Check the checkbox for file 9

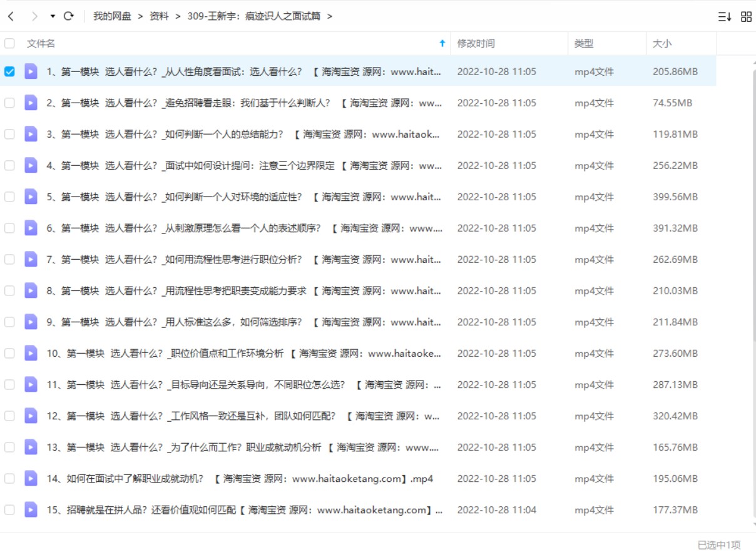point(9,322)
